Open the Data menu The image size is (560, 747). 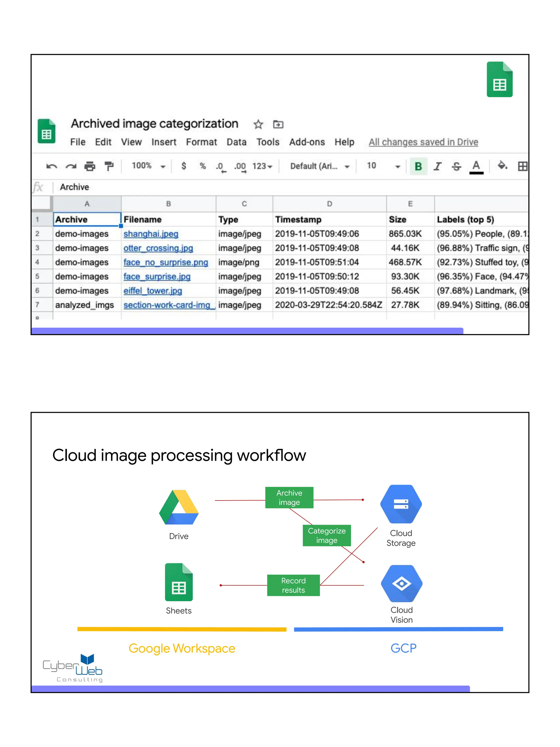click(236, 142)
